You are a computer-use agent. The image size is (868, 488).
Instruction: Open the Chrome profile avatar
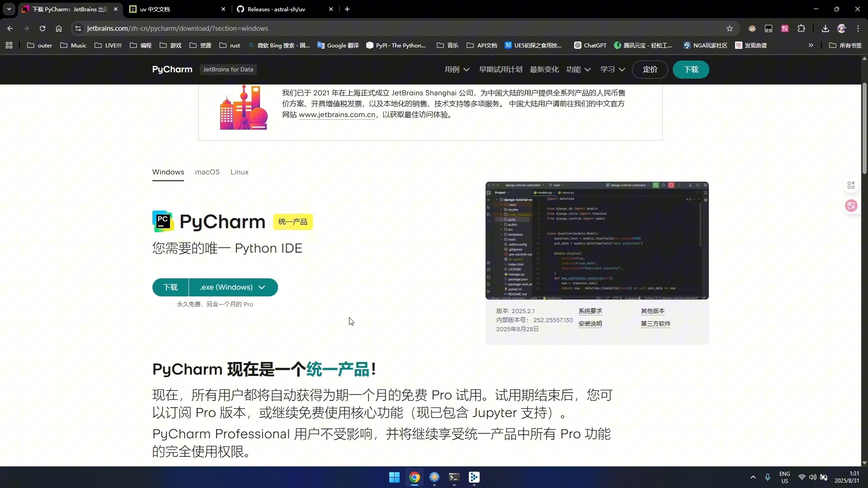pos(841,28)
